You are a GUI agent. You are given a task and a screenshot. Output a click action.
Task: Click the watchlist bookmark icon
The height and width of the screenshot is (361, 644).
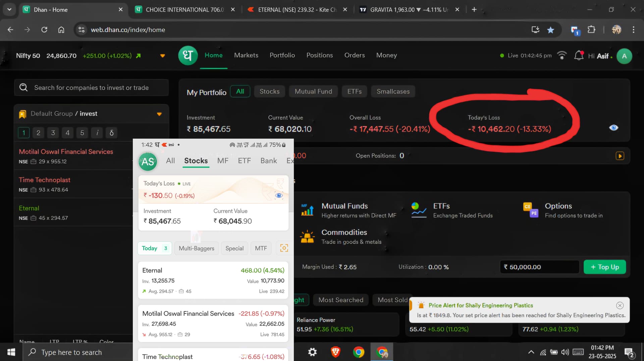point(22,114)
